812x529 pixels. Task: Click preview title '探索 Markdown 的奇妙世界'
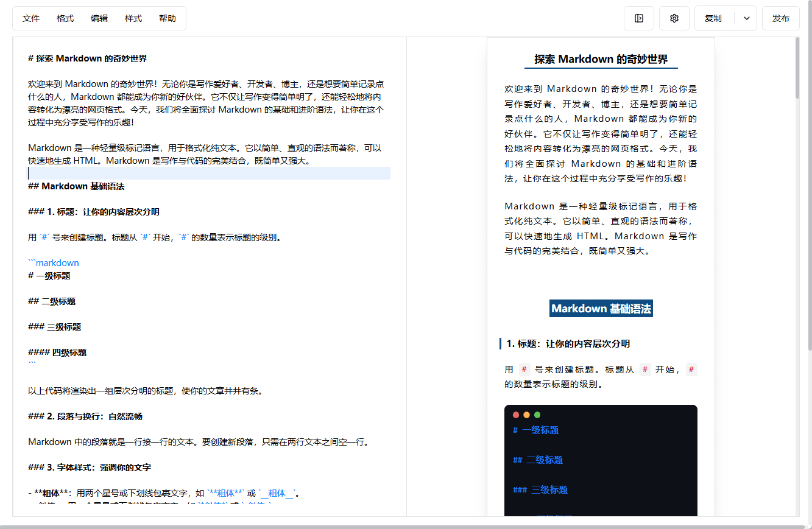(601, 59)
